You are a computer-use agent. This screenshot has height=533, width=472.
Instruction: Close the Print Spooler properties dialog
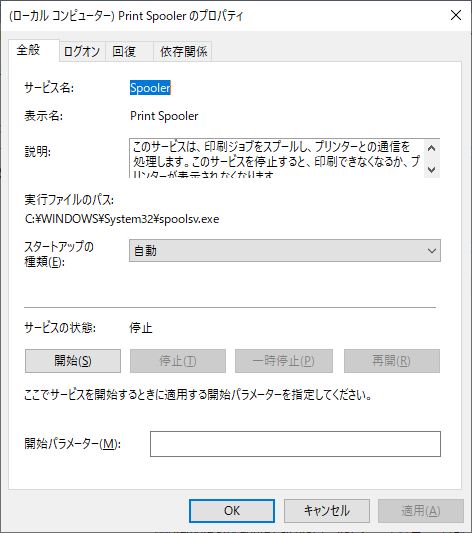pos(456,15)
